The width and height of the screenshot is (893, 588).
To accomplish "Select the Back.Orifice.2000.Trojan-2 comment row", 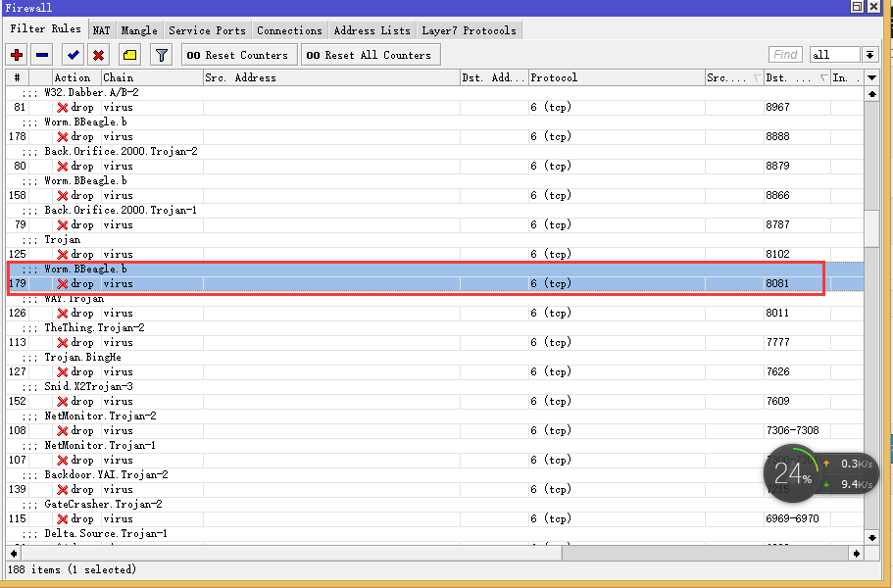I will coord(434,152).
